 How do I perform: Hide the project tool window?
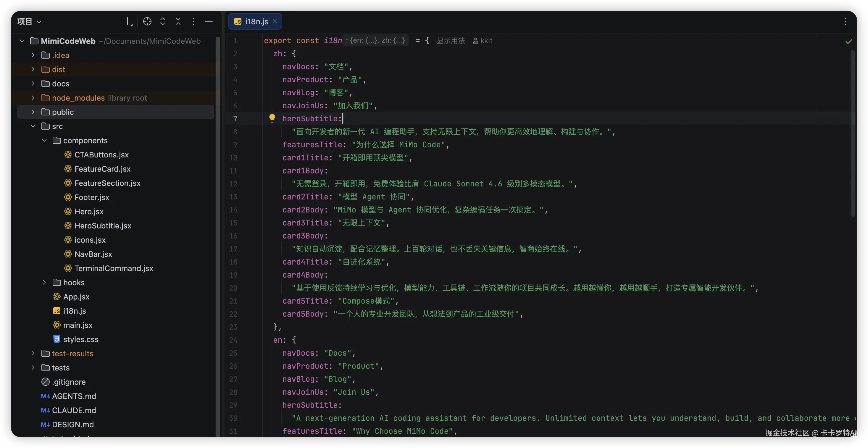point(209,22)
